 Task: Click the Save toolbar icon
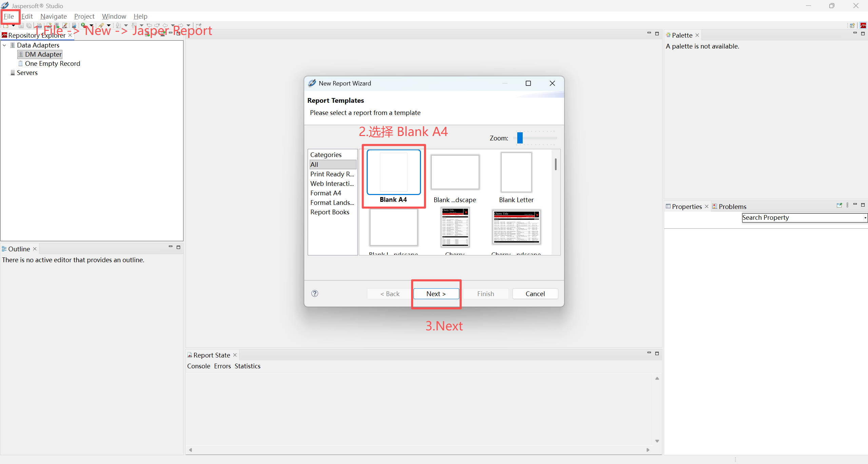tap(21, 26)
